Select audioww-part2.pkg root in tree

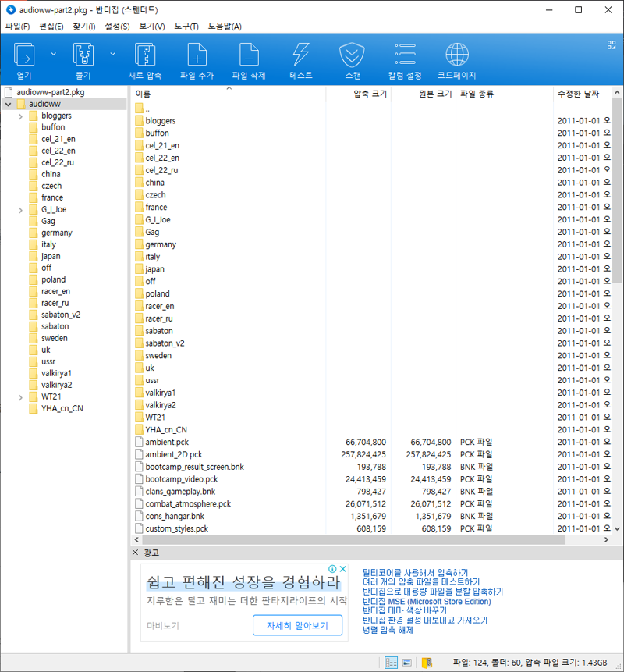[51, 92]
